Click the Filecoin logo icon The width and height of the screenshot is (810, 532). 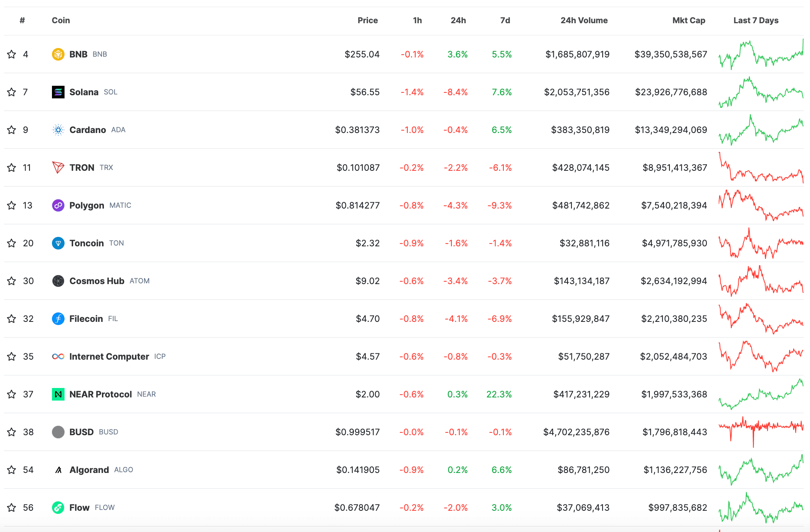(x=58, y=319)
